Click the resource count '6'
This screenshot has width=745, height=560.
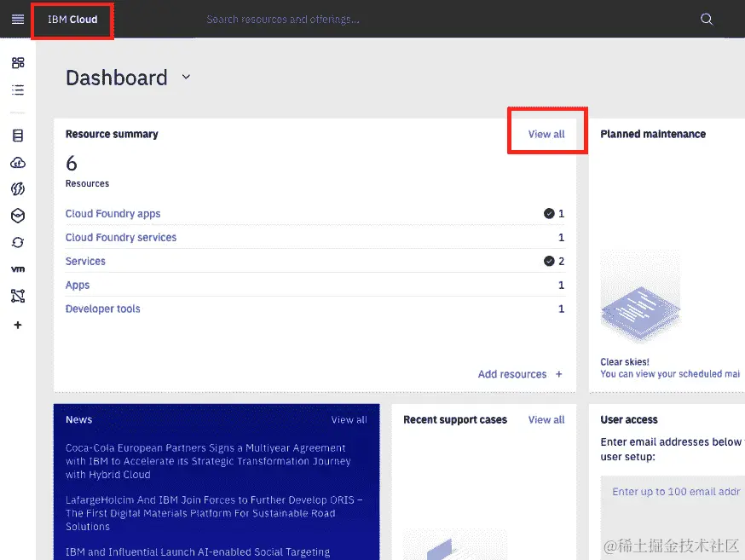[x=72, y=164]
